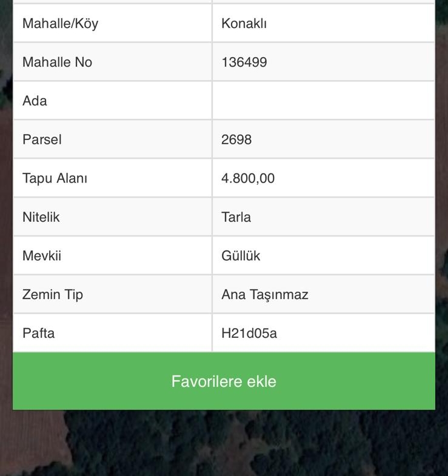Click the 136499 neighborhood number
Viewport: 448px width, 476px height.
(x=244, y=62)
